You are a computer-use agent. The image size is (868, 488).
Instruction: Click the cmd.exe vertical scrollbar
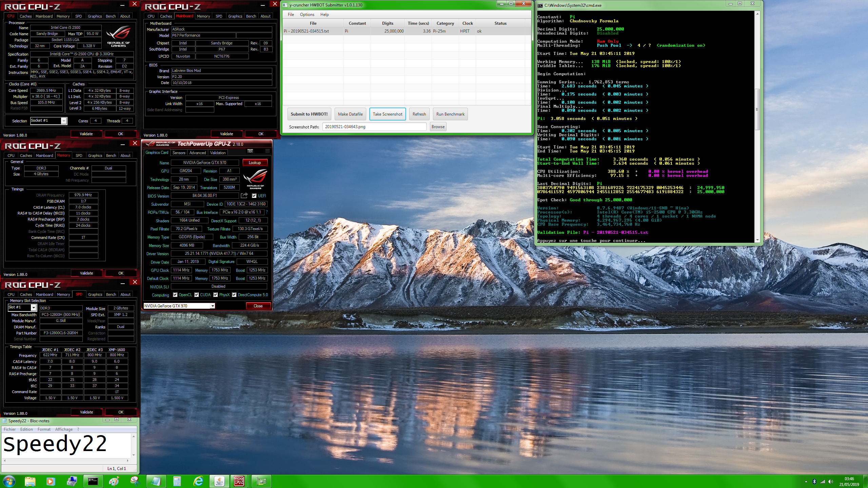click(757, 127)
